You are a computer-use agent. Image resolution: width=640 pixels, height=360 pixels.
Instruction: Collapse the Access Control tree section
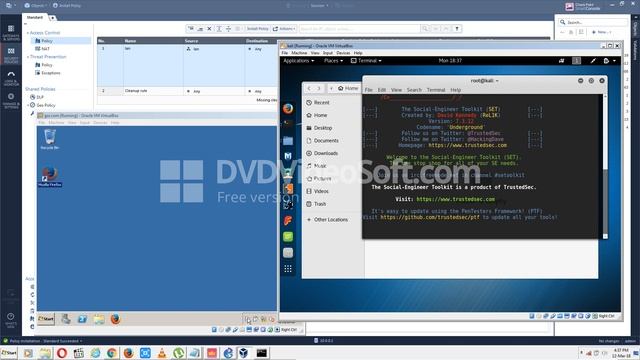(28, 33)
